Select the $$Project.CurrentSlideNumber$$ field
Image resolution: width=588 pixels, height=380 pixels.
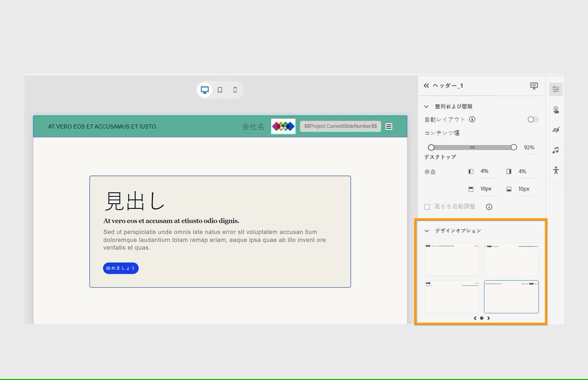(340, 126)
